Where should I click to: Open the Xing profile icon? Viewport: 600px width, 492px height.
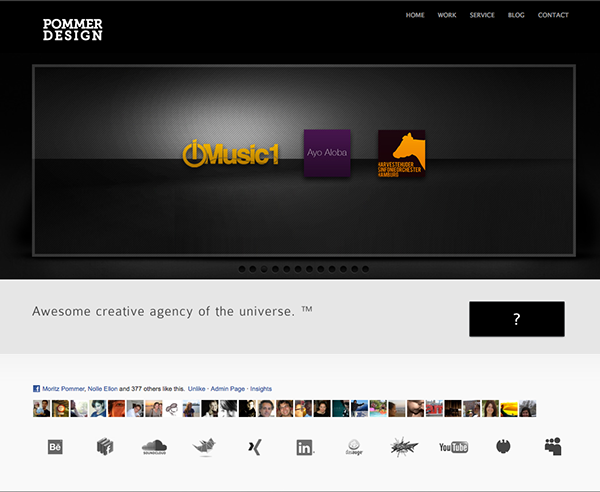[x=255, y=447]
